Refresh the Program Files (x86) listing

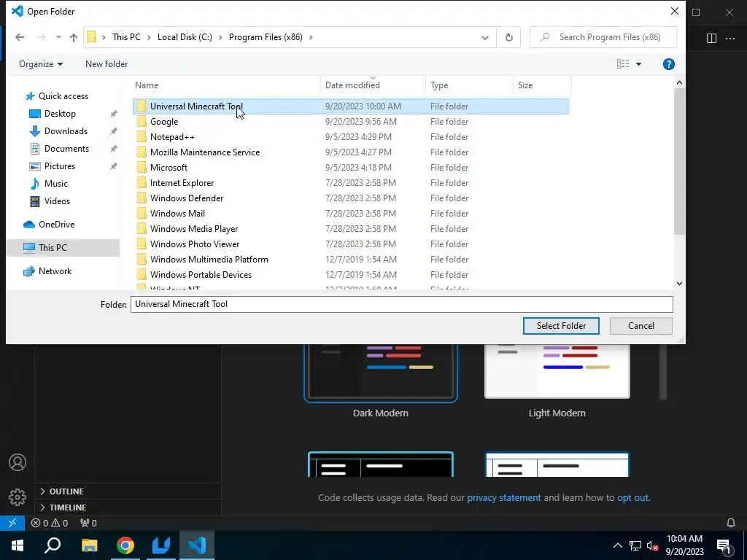[x=508, y=37]
